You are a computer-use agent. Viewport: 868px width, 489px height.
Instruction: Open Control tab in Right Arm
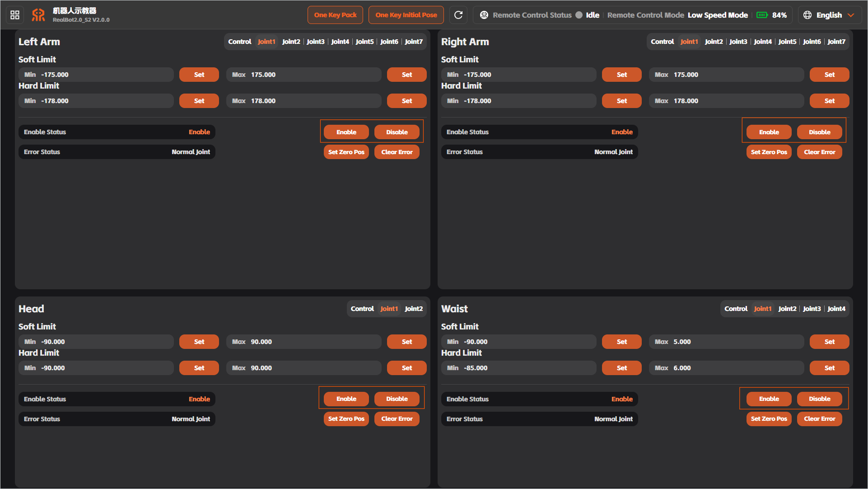click(663, 42)
